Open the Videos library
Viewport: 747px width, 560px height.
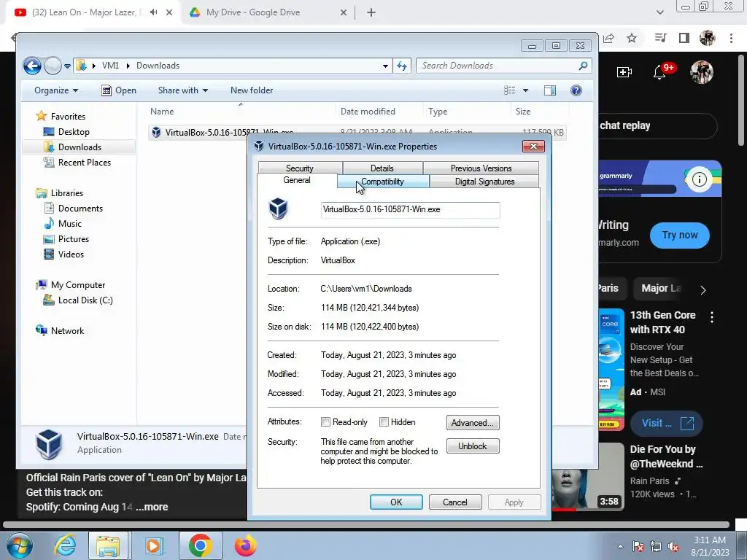coord(64,254)
